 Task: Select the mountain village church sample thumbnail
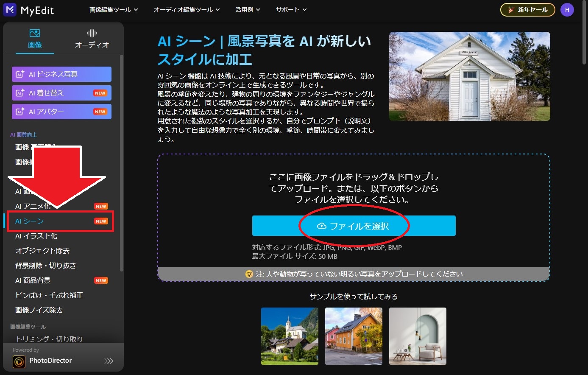(x=290, y=336)
